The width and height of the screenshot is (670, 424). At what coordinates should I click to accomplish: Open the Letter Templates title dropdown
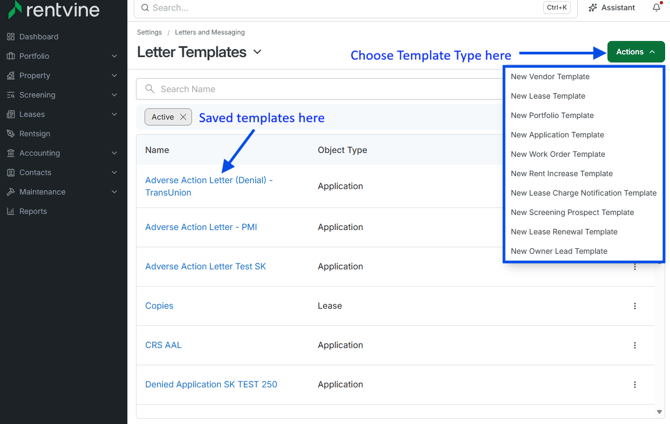point(257,52)
